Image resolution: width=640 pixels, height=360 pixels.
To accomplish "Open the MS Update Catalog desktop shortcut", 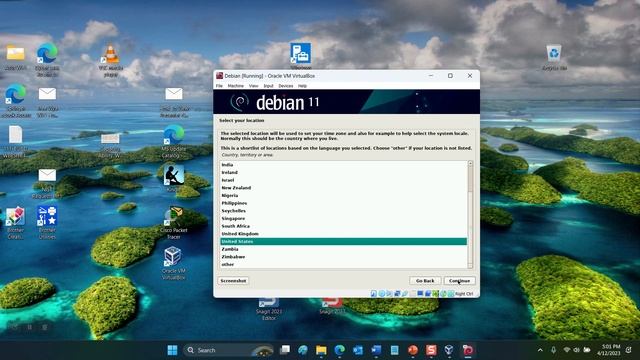I will pos(174,141).
